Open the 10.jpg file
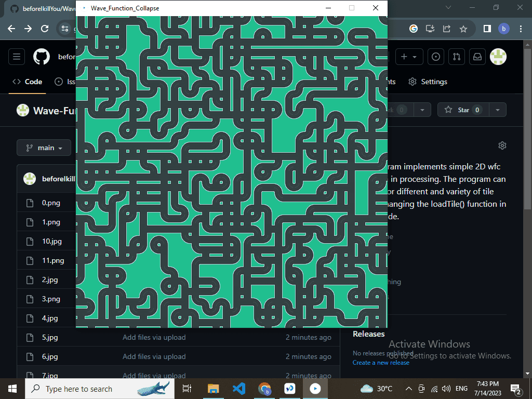532x399 pixels. (52, 241)
